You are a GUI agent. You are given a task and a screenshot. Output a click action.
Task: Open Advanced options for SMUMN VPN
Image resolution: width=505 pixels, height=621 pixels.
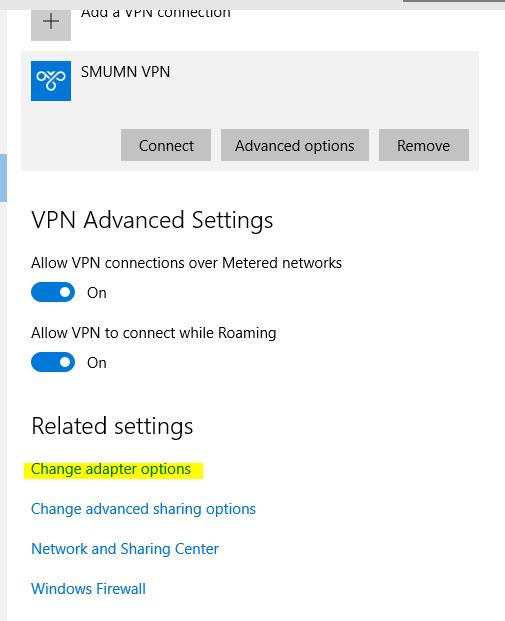coord(295,145)
